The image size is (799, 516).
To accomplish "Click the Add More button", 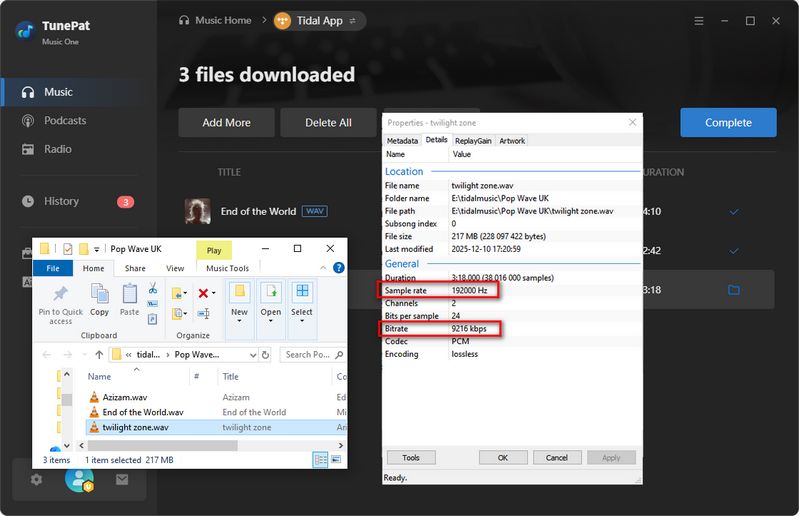I will (226, 122).
